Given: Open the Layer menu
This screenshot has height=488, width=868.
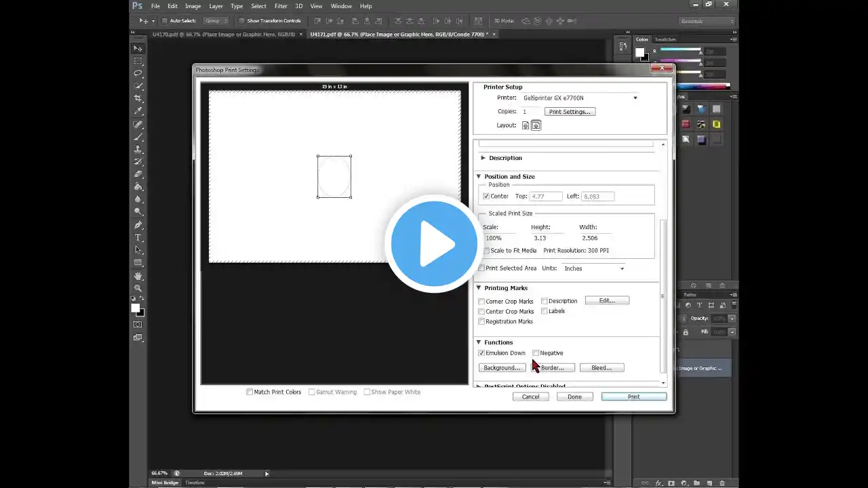Looking at the screenshot, I should [216, 6].
